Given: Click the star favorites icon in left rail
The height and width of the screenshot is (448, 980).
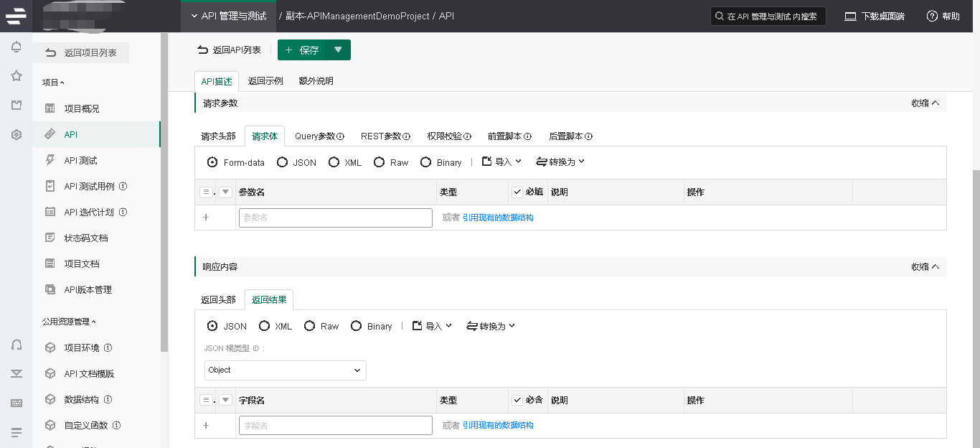Looking at the screenshot, I should click(x=16, y=76).
